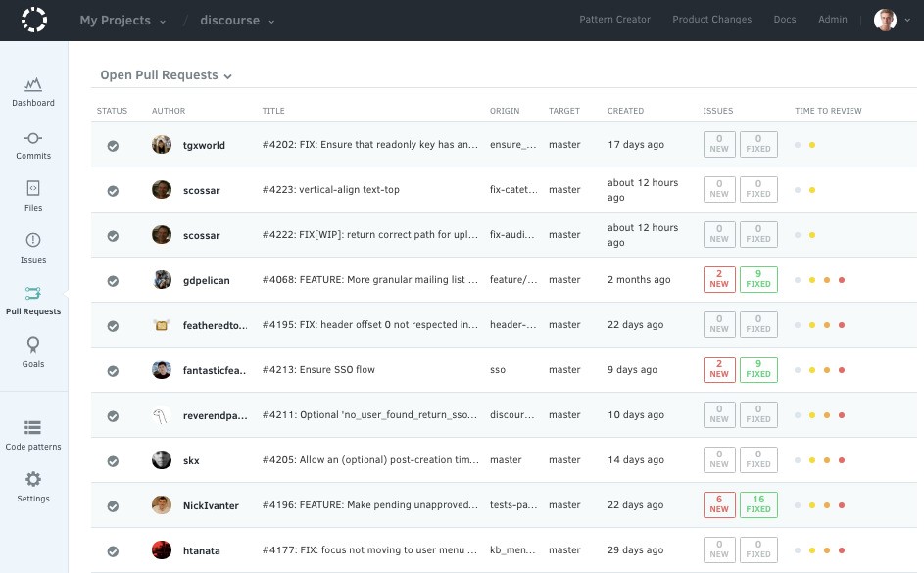
Task: Click the 6 NEW issues badge for NickIvanter
Action: coord(719,504)
